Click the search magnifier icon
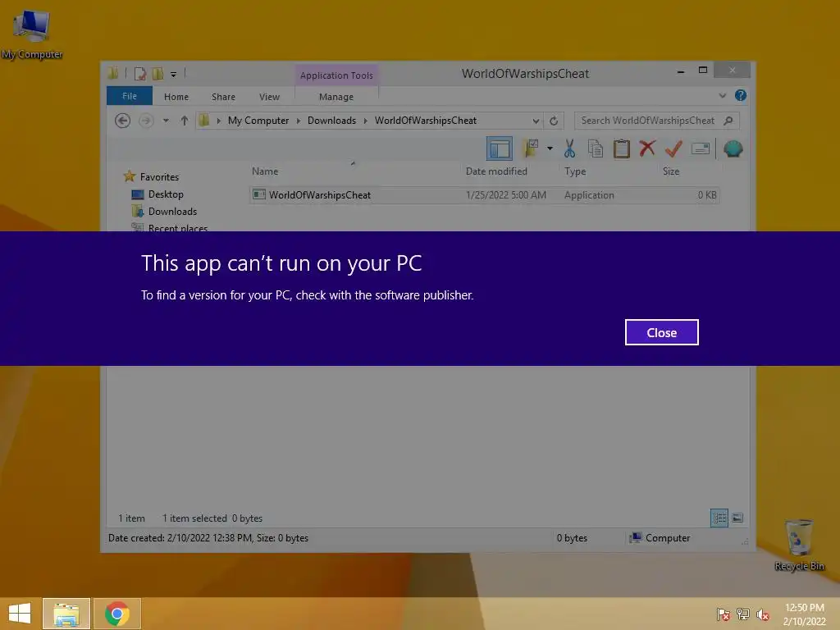The width and height of the screenshot is (840, 630). [x=728, y=121]
